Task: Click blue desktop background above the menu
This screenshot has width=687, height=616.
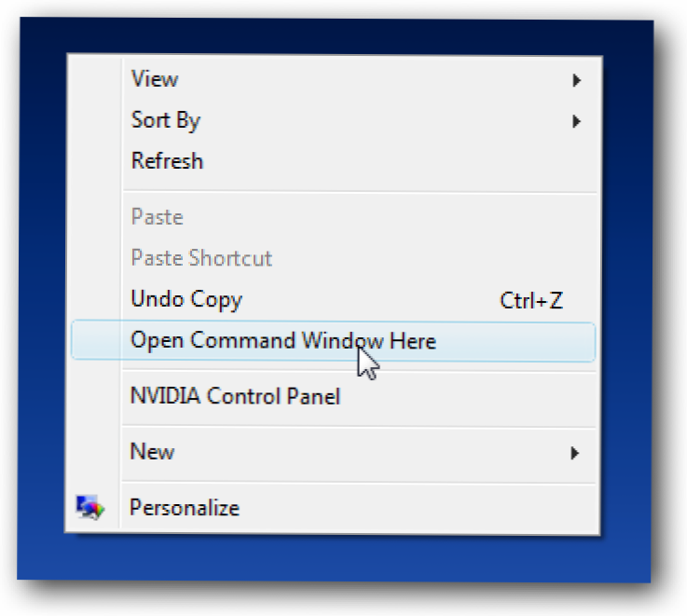Action: (336, 35)
